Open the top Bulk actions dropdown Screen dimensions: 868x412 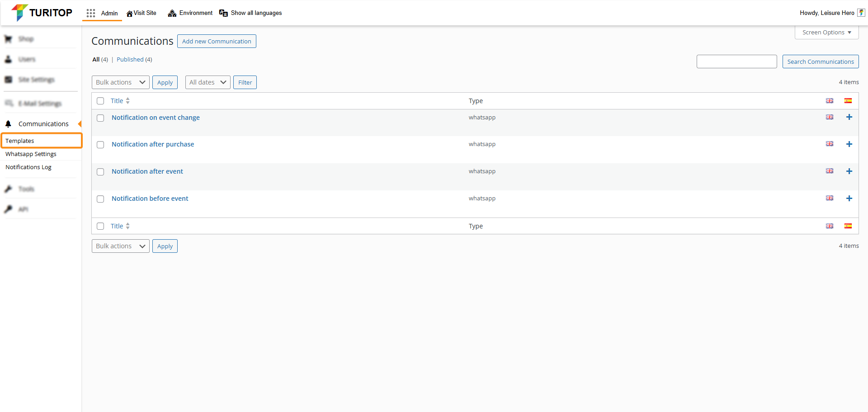tap(120, 82)
